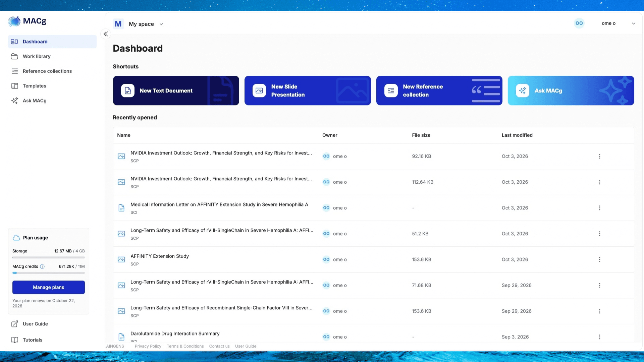Click the slide icon of AFFINITY Extension Study
644x362 pixels.
pyautogui.click(x=121, y=259)
